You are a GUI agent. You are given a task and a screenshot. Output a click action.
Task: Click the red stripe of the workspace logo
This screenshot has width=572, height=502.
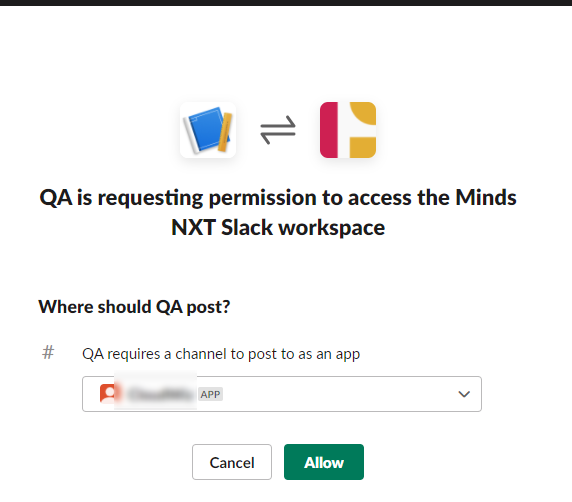click(329, 130)
